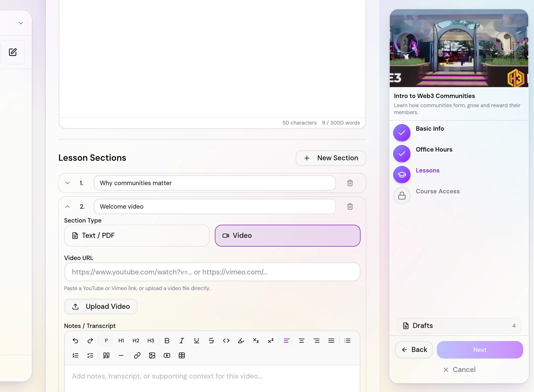Align text right

(x=316, y=341)
